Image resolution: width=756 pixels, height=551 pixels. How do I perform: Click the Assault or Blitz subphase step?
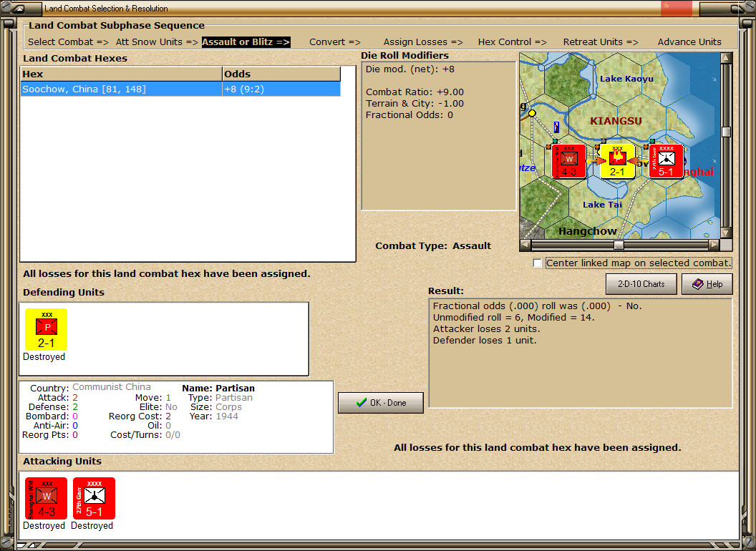coord(246,42)
